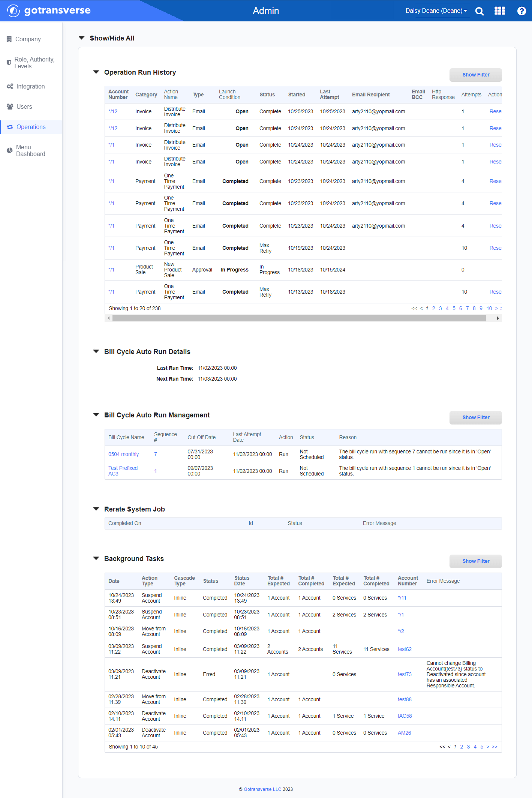Show filter for Background Tasks
Viewport: 532px width, 798px height.
pyautogui.click(x=475, y=561)
